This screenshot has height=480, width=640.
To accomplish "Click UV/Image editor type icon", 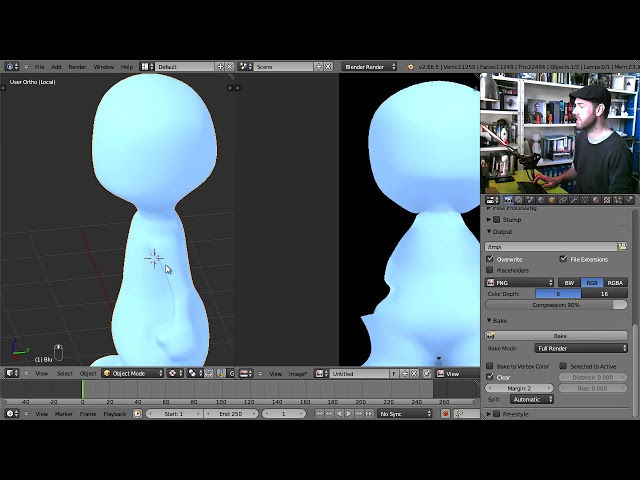I will coord(246,373).
